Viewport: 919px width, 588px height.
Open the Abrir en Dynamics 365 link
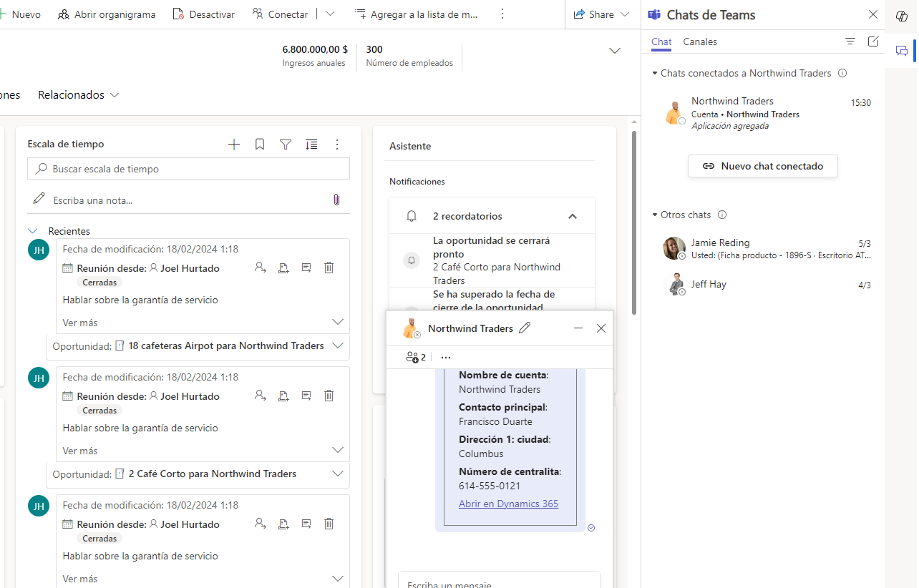coord(508,504)
